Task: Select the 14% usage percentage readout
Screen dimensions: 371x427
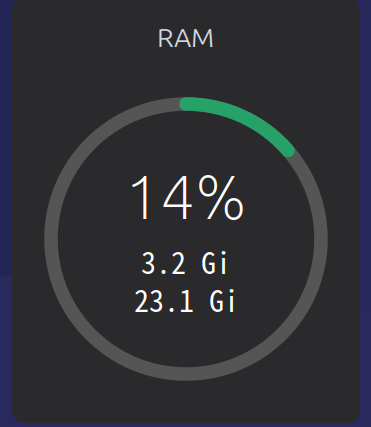Action: pyautogui.click(x=187, y=198)
